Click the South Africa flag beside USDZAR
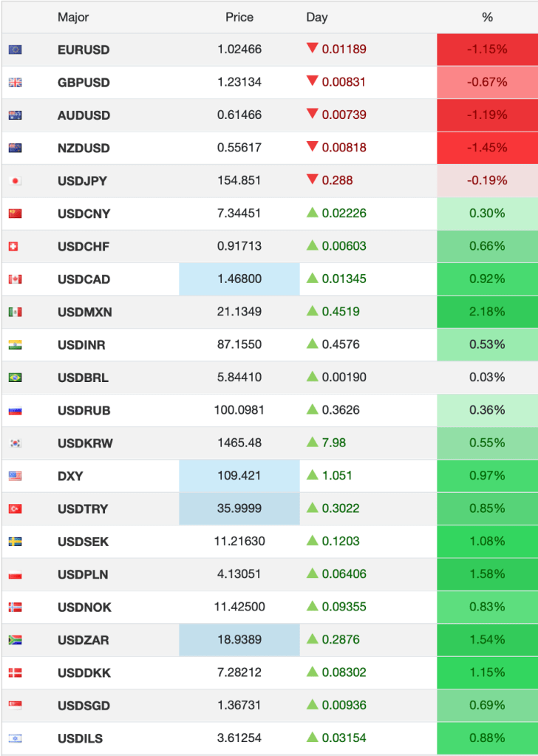Screen dimensions: 538x756 point(15,640)
